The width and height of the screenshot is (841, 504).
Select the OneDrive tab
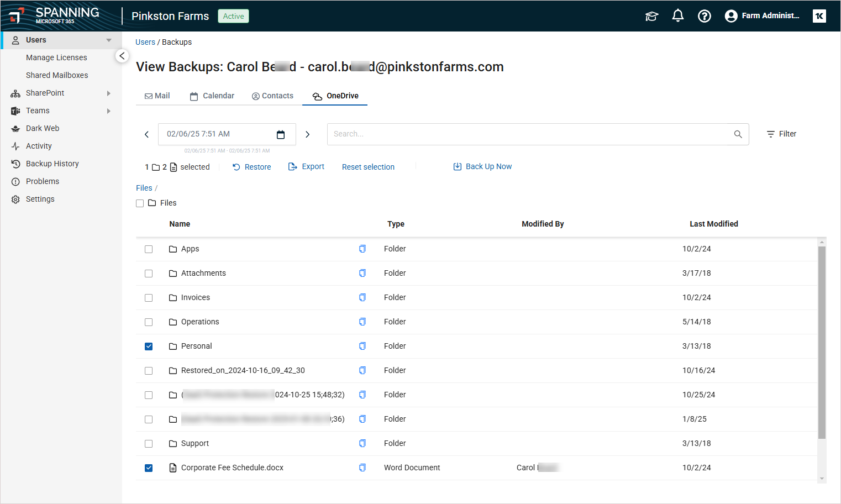335,96
